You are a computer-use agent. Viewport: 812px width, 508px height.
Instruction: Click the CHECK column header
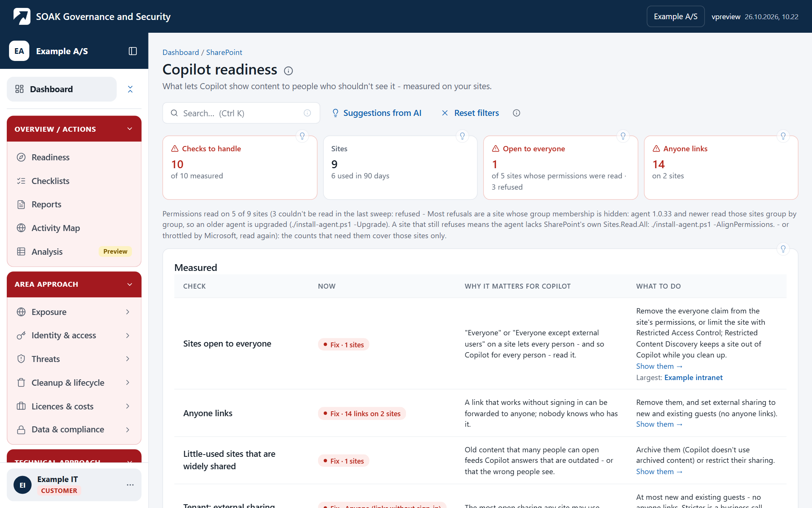tap(194, 286)
